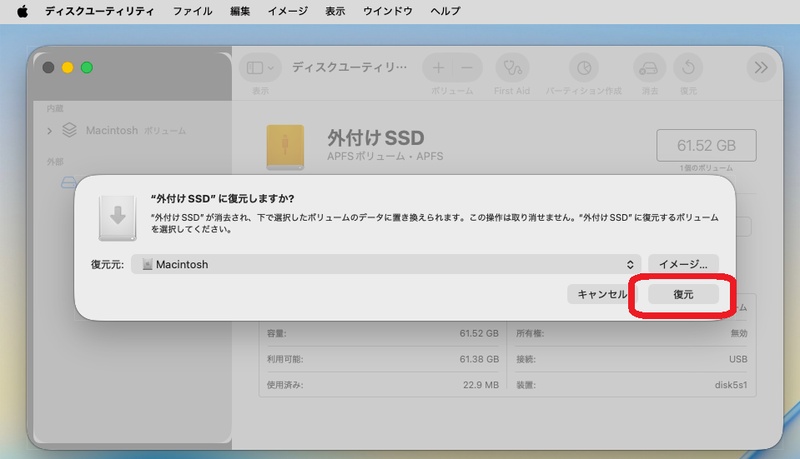Click the green zoom window button
The width and height of the screenshot is (800, 459).
pos(87,68)
